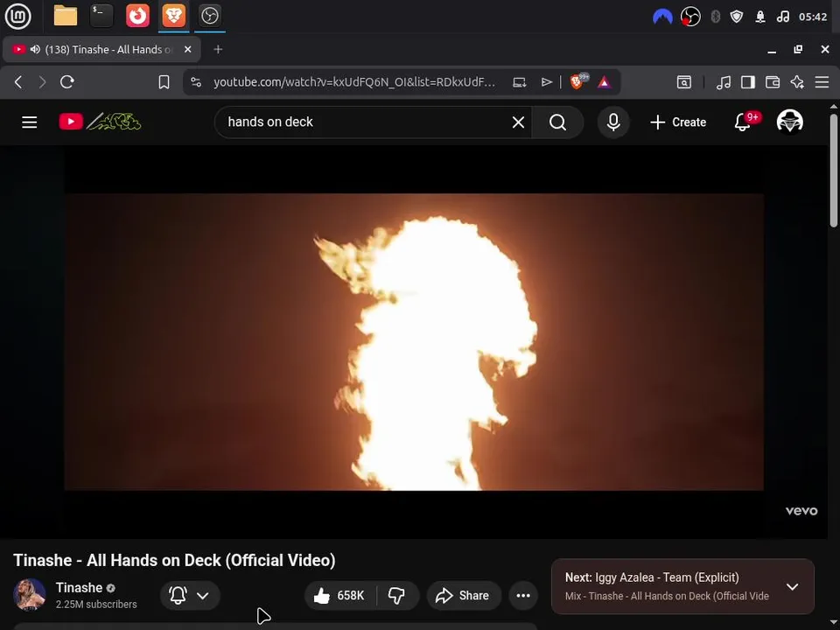The image size is (840, 630).
Task: Open the tab search toolbar icon
Action: click(x=683, y=82)
